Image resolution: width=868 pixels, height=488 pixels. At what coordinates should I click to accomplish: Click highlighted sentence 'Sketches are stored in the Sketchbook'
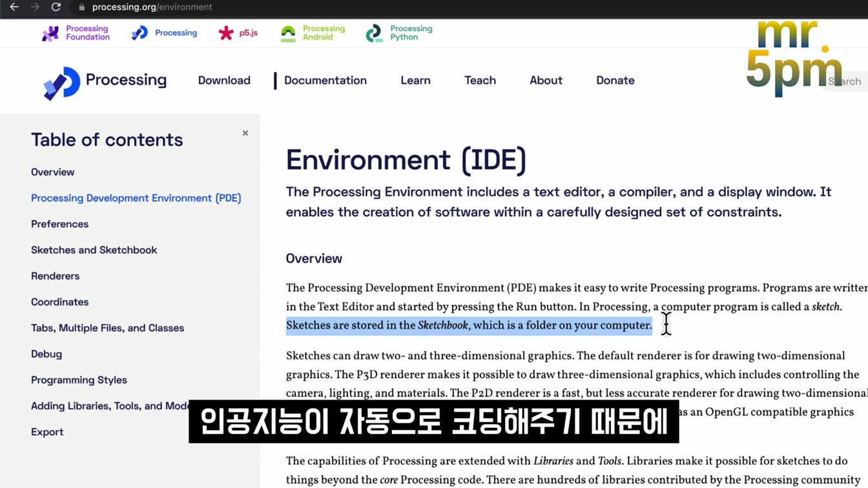pyautogui.click(x=469, y=325)
